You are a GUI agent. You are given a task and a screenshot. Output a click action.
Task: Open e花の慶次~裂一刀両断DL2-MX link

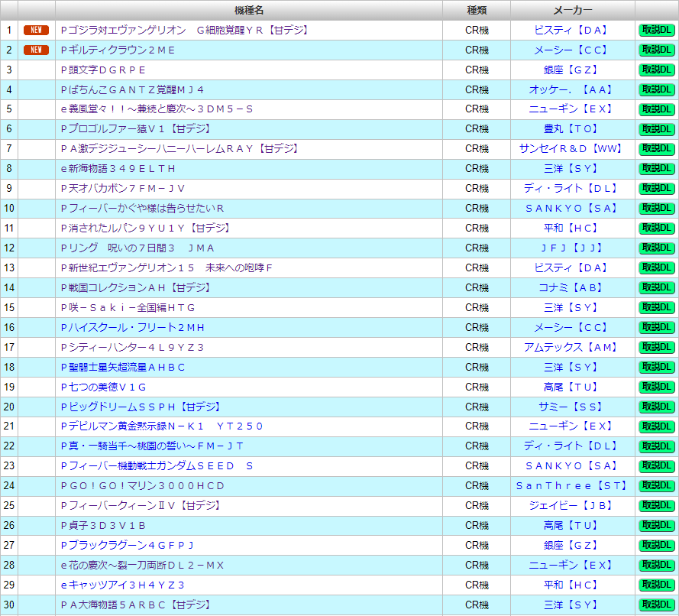click(x=142, y=566)
